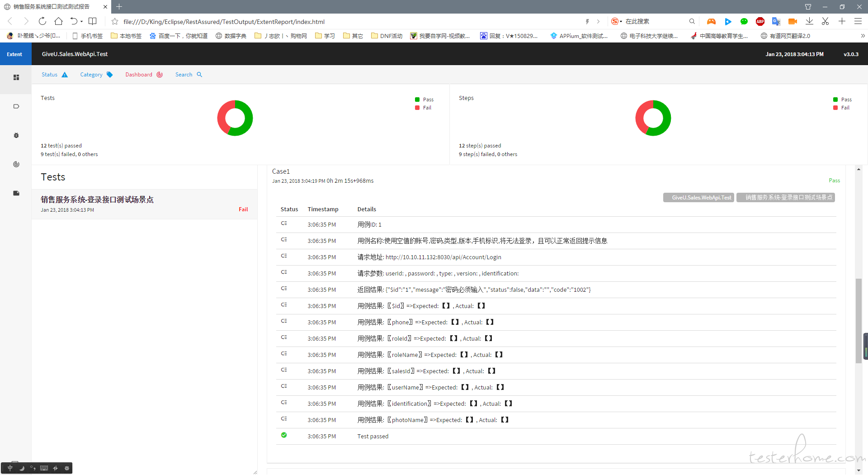Expand the Status filter dropdown
The height and width of the screenshot is (475, 868).
click(x=54, y=75)
